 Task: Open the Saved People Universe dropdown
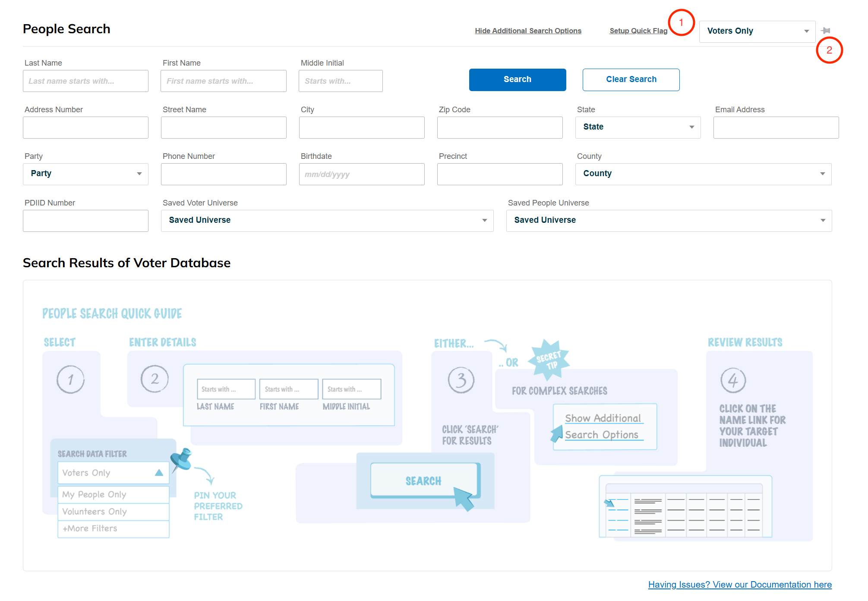(x=669, y=220)
